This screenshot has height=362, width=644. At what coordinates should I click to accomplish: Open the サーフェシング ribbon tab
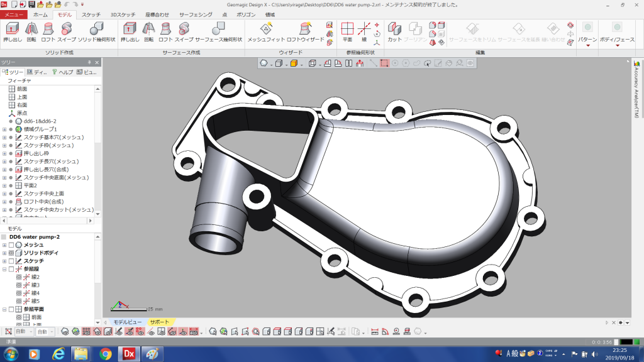pos(195,14)
